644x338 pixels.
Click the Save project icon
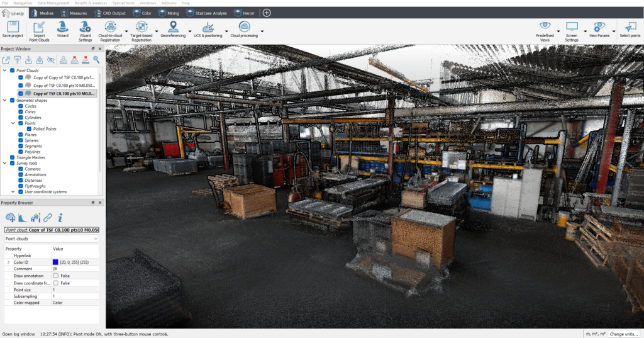click(x=13, y=27)
